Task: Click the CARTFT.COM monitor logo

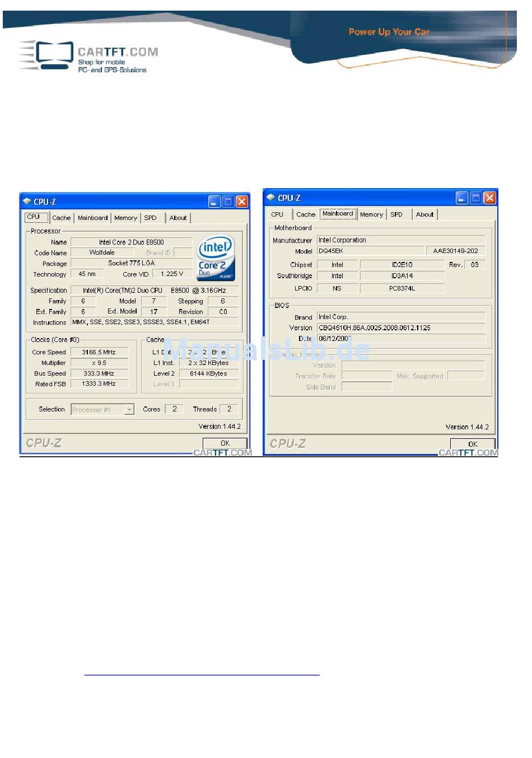Action: pyautogui.click(x=54, y=55)
